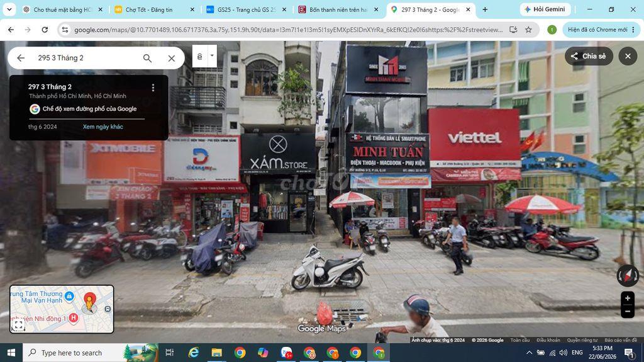Screen dimensions: 644x362
Task: Zoom in with the plus button
Action: click(628, 298)
